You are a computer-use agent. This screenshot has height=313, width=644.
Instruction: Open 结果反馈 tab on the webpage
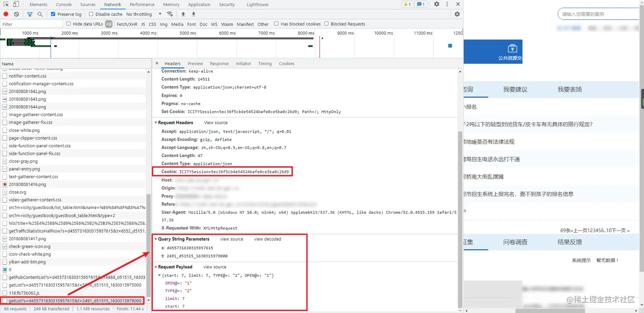(570, 242)
